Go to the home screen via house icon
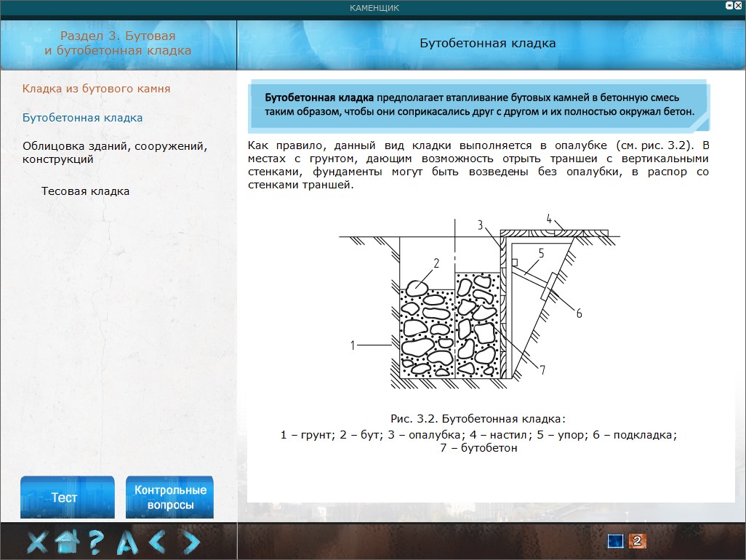Image resolution: width=746 pixels, height=560 pixels. 68,542
